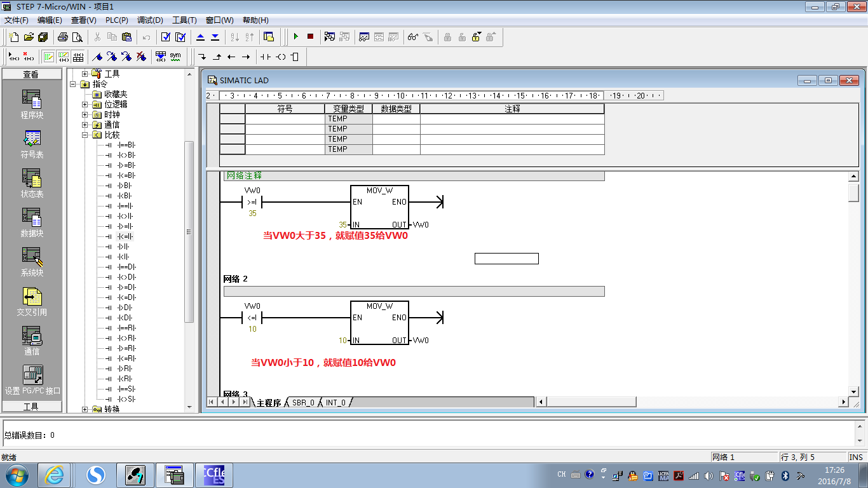Open the PLC(P) menu
868x488 pixels.
tap(116, 20)
